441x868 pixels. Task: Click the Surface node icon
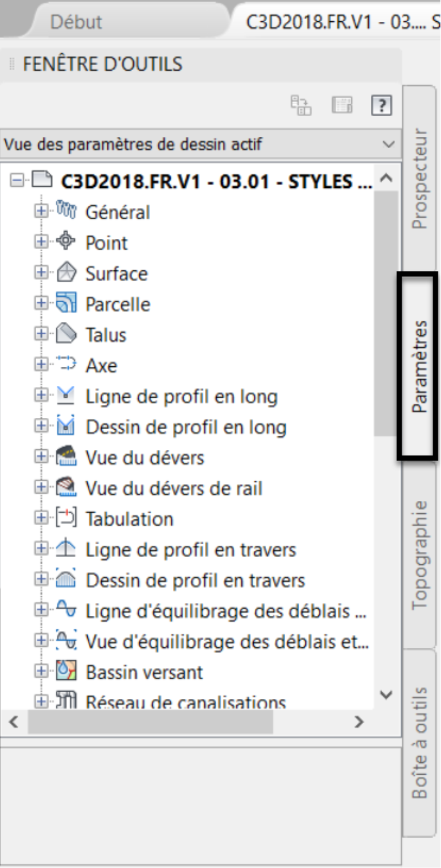pyautogui.click(x=66, y=273)
